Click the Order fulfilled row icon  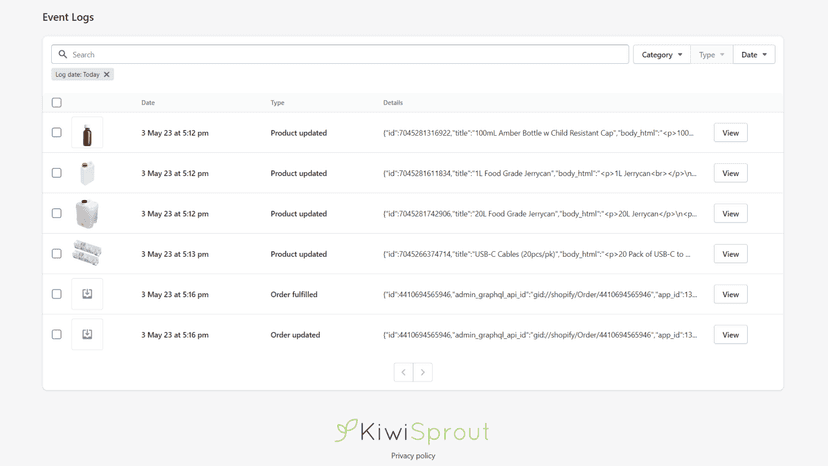87,294
